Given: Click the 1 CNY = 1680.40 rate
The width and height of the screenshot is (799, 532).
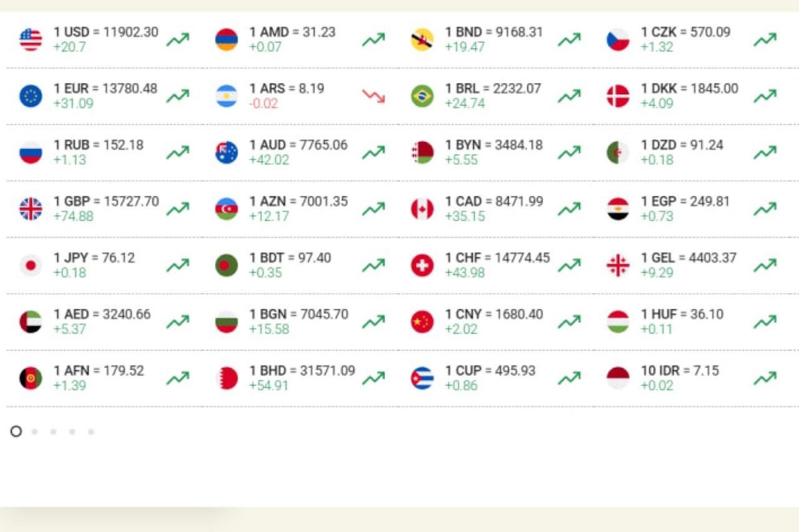Looking at the screenshot, I should (494, 314).
